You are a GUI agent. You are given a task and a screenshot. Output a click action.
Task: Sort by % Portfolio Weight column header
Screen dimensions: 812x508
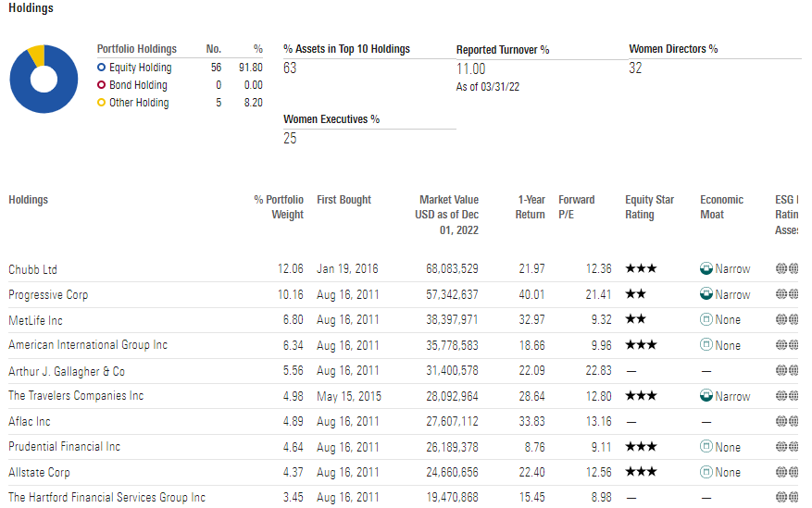[279, 207]
